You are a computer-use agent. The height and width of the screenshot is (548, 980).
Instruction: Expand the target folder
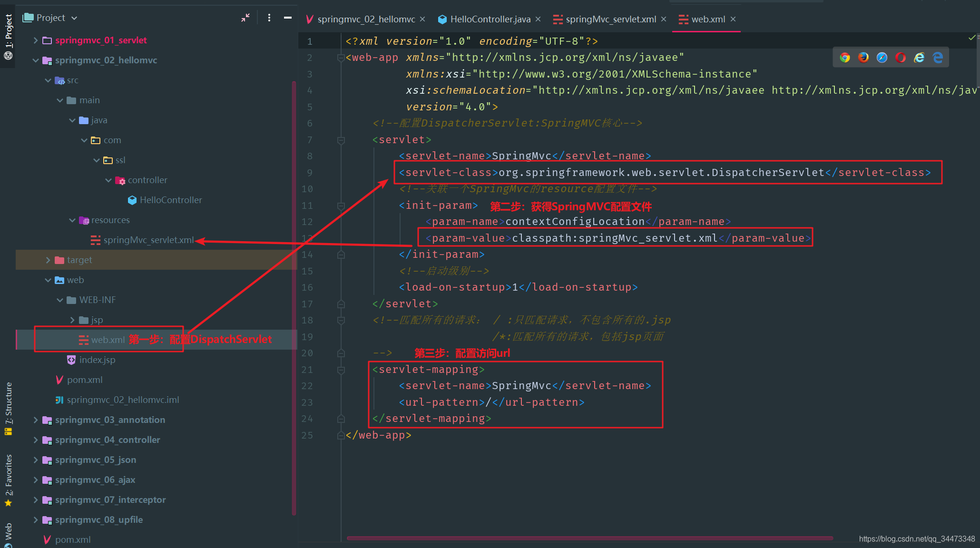click(x=48, y=260)
